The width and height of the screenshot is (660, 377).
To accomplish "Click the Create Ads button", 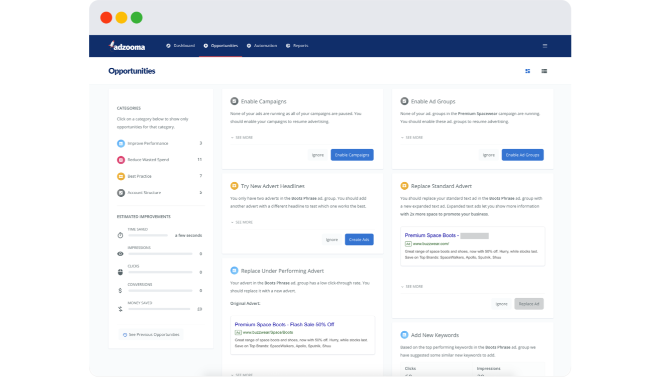I will (359, 239).
